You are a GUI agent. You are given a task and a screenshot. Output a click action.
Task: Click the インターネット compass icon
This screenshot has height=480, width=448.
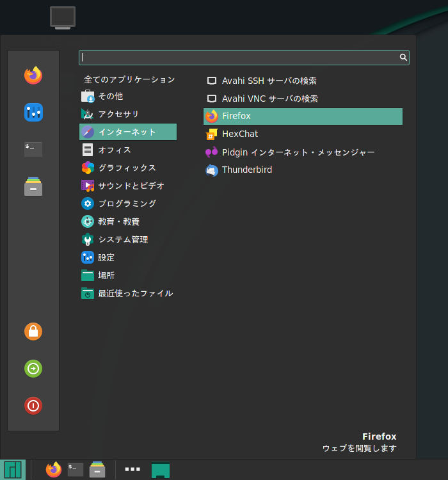pos(88,132)
